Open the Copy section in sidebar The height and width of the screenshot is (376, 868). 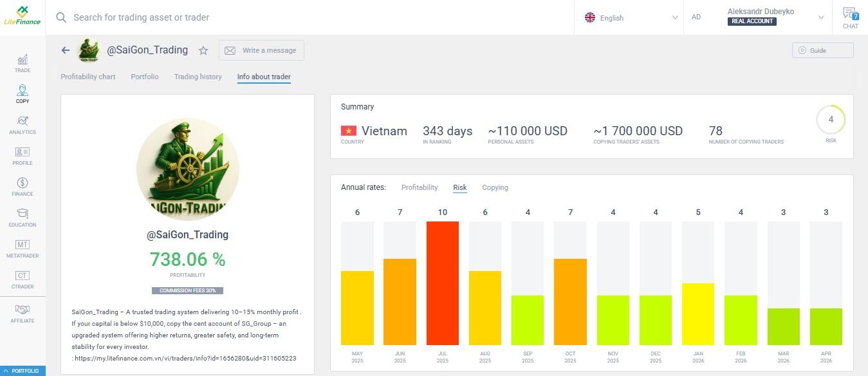pyautogui.click(x=23, y=94)
